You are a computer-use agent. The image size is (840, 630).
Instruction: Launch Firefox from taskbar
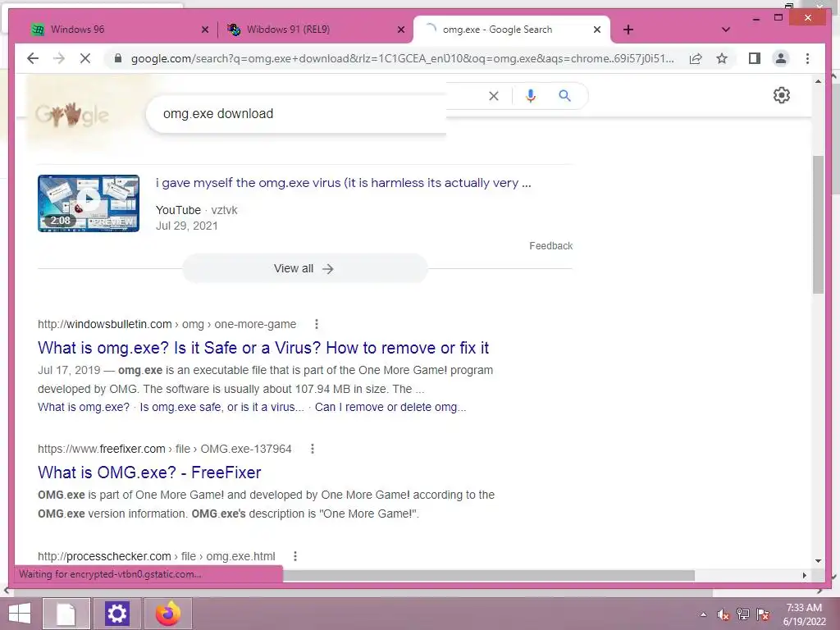tap(167, 614)
